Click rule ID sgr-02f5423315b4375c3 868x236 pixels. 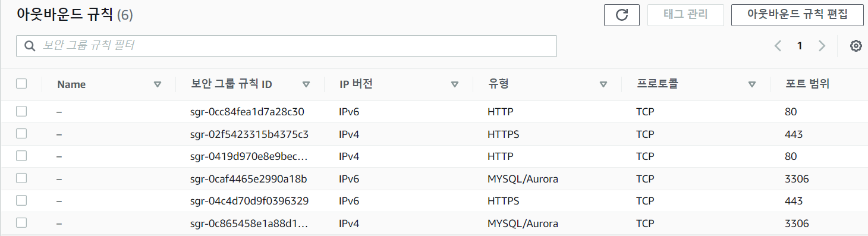249,134
